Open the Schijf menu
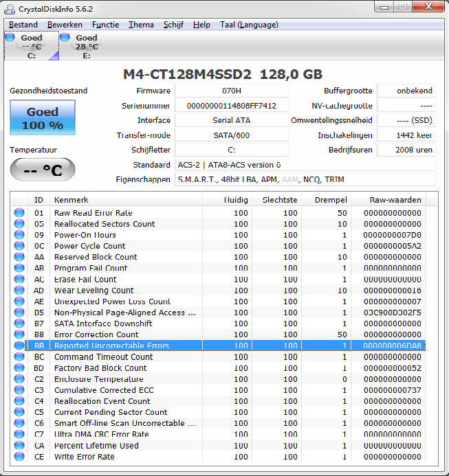The height and width of the screenshot is (476, 449). (173, 25)
